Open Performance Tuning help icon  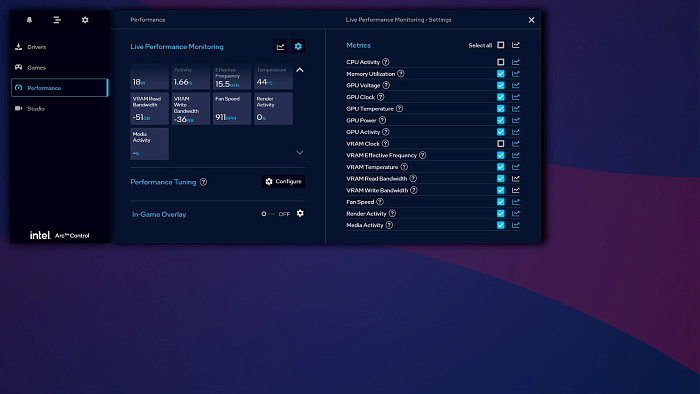pos(203,182)
